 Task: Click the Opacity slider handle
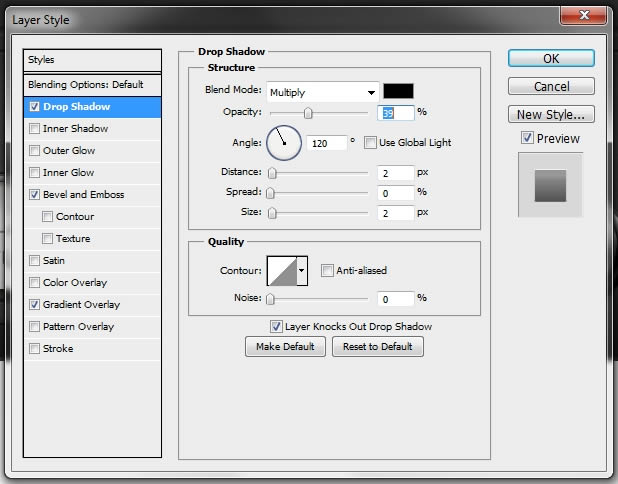[x=308, y=114]
